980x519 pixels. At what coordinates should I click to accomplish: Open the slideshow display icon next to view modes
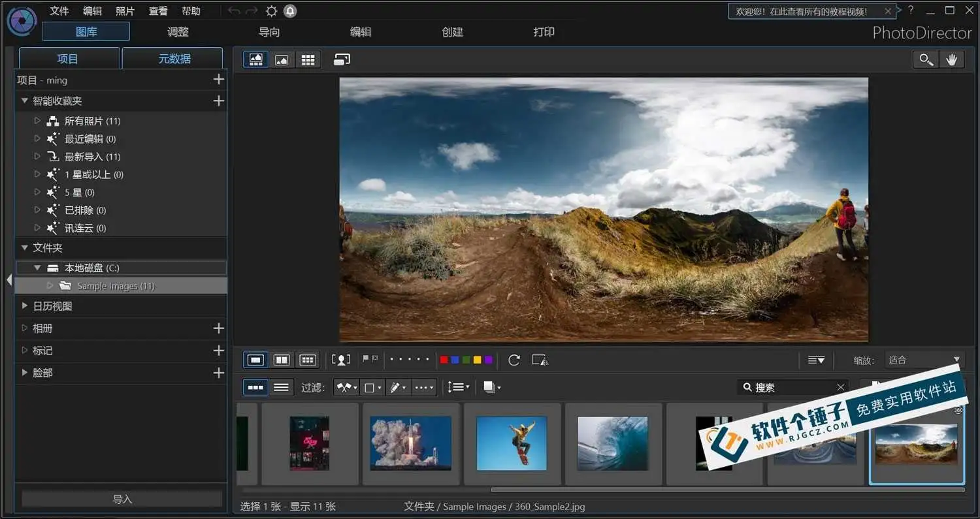click(342, 59)
